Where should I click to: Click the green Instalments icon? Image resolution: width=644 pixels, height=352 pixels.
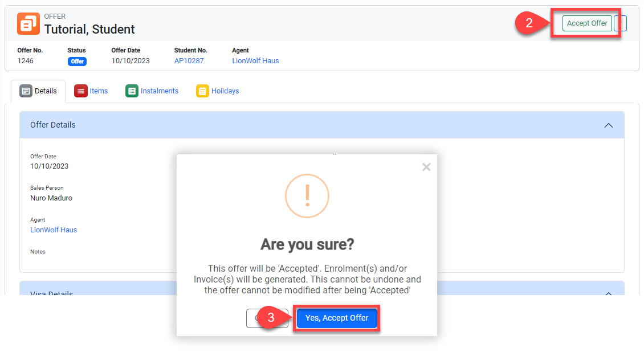coord(132,91)
